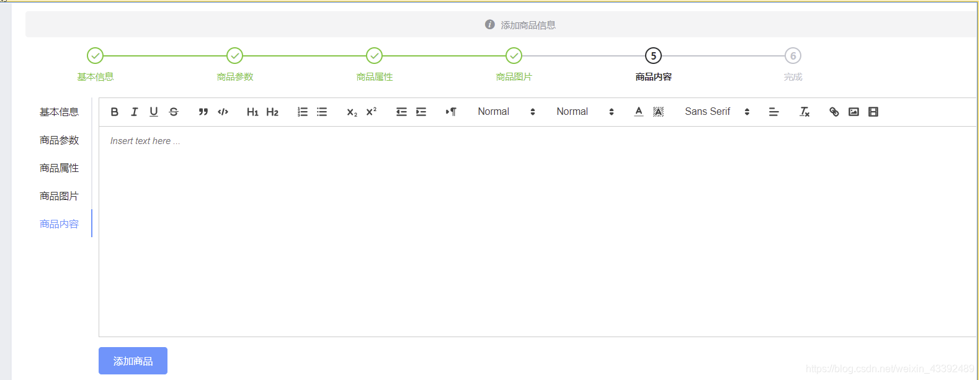Toggle underline formatting
The height and width of the screenshot is (380, 980).
[x=154, y=112]
